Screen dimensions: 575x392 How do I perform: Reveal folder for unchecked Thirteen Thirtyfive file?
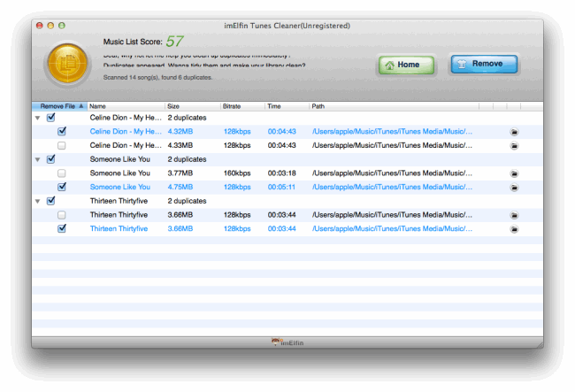(514, 215)
